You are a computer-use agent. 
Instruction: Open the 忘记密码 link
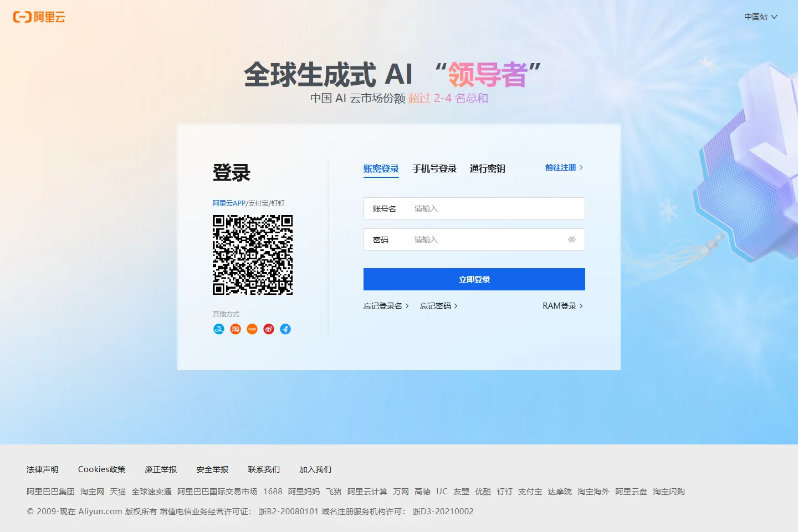[x=439, y=306]
